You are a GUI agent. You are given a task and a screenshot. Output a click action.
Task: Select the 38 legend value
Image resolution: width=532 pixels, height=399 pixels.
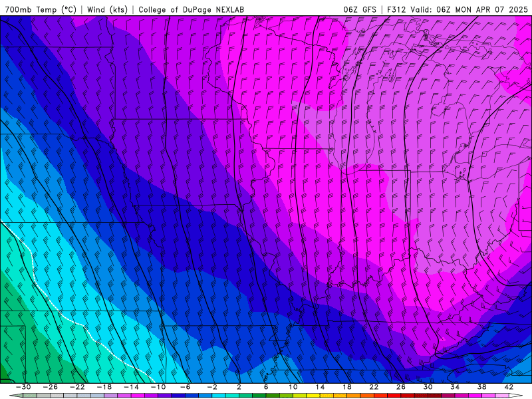tap(481, 387)
